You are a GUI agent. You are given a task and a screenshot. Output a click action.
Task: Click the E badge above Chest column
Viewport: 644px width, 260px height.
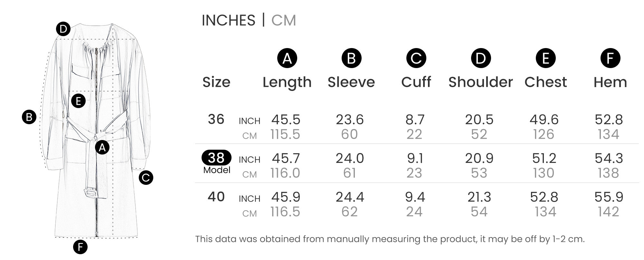[x=545, y=58]
